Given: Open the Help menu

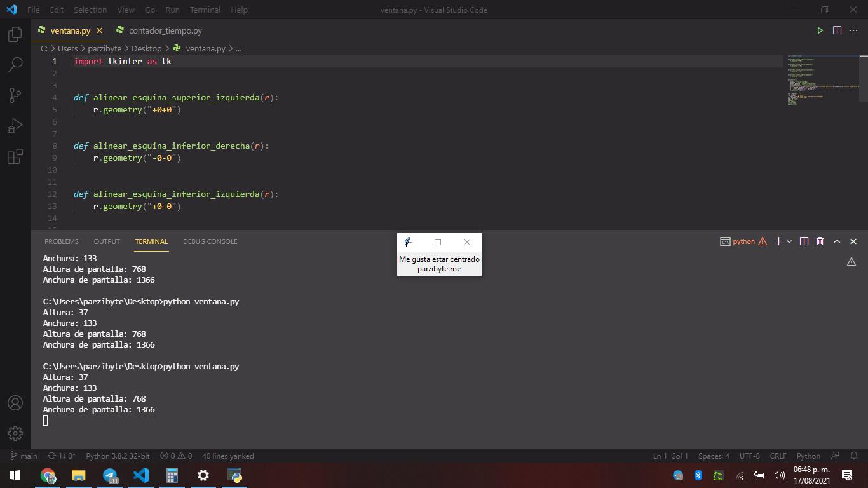Looking at the screenshot, I should tap(239, 10).
